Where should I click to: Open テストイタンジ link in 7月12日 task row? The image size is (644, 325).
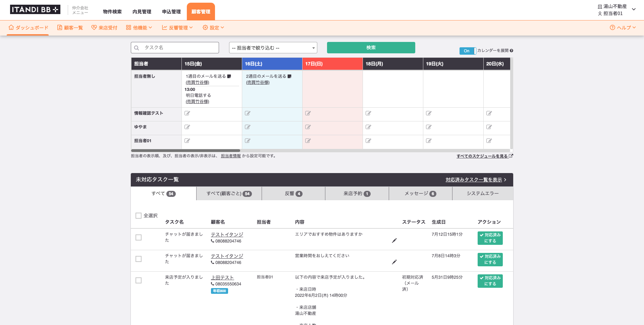(x=227, y=235)
